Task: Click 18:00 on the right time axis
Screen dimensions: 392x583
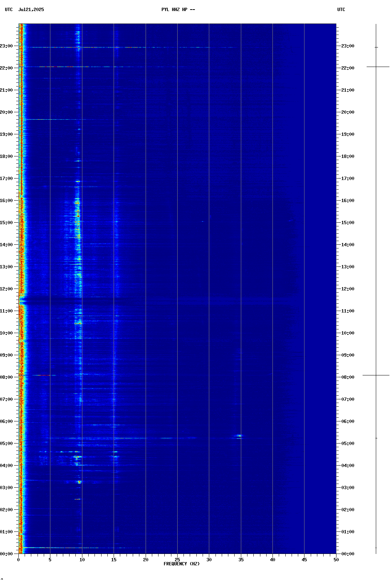Action: 348,156
